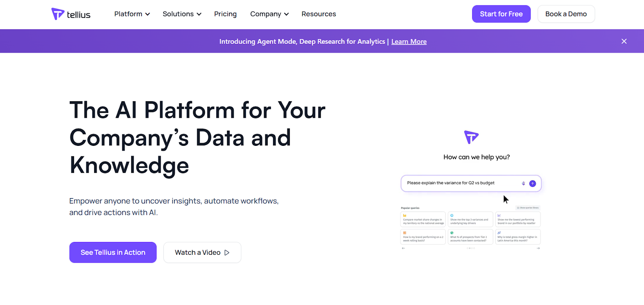The height and width of the screenshot is (305, 644).
Task: Click the Start for Free button
Action: (501, 14)
